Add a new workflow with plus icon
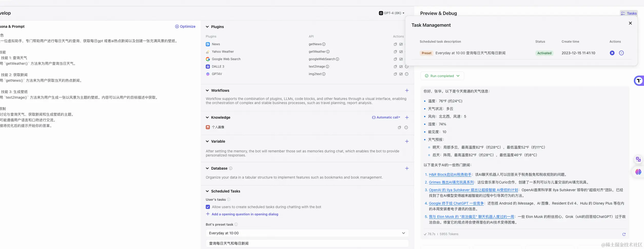Image resolution: width=644 pixels, height=249 pixels. click(407, 90)
